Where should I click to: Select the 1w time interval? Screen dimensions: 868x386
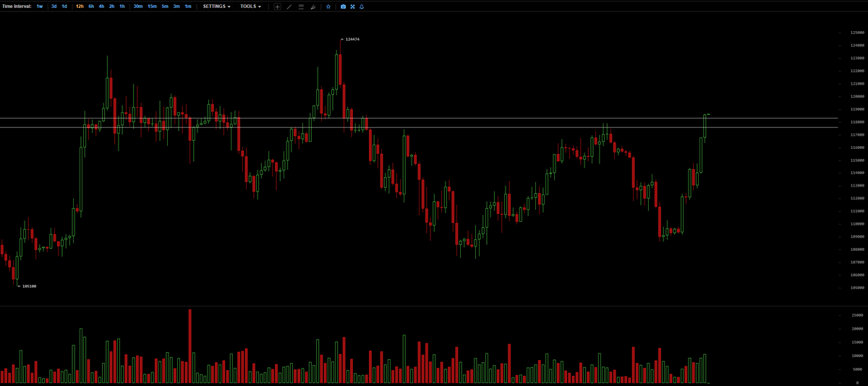(40, 6)
